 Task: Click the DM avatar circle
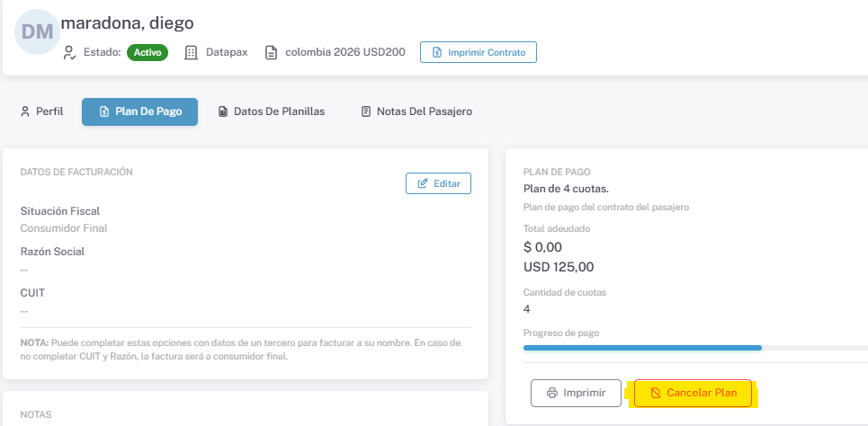(38, 32)
